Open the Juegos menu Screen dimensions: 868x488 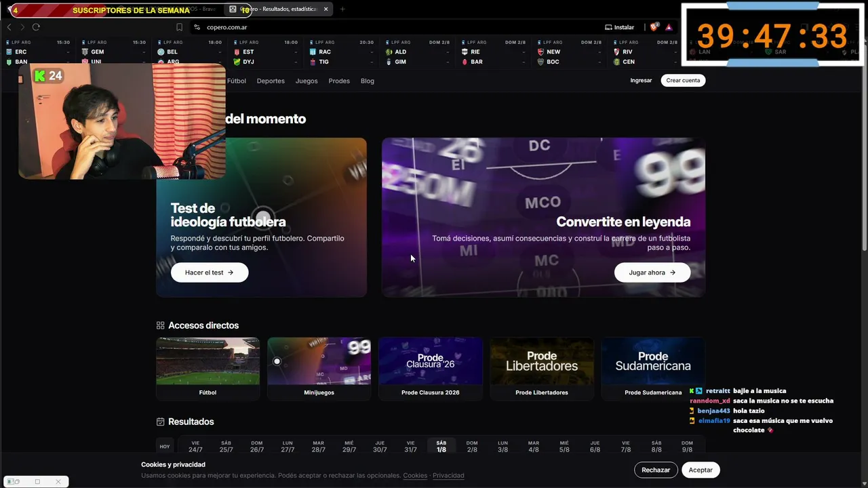307,81
